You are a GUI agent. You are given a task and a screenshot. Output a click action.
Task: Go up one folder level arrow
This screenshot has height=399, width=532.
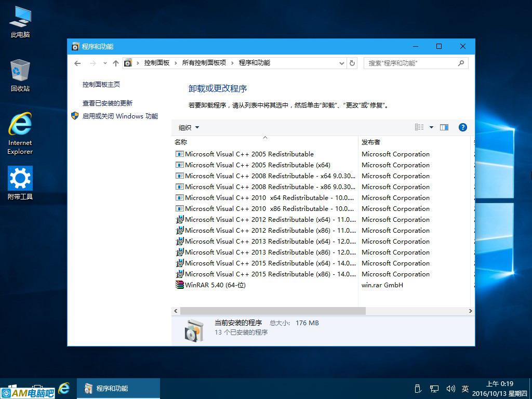coord(116,63)
